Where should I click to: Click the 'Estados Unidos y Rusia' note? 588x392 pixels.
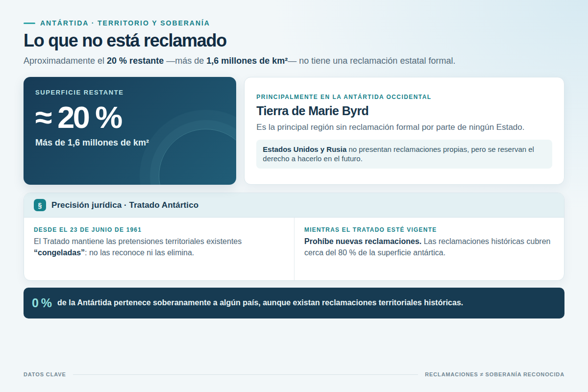point(404,154)
